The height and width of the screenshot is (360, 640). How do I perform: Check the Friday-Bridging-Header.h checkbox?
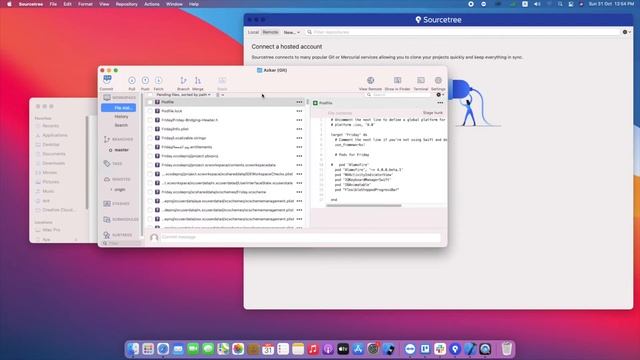tap(150, 120)
